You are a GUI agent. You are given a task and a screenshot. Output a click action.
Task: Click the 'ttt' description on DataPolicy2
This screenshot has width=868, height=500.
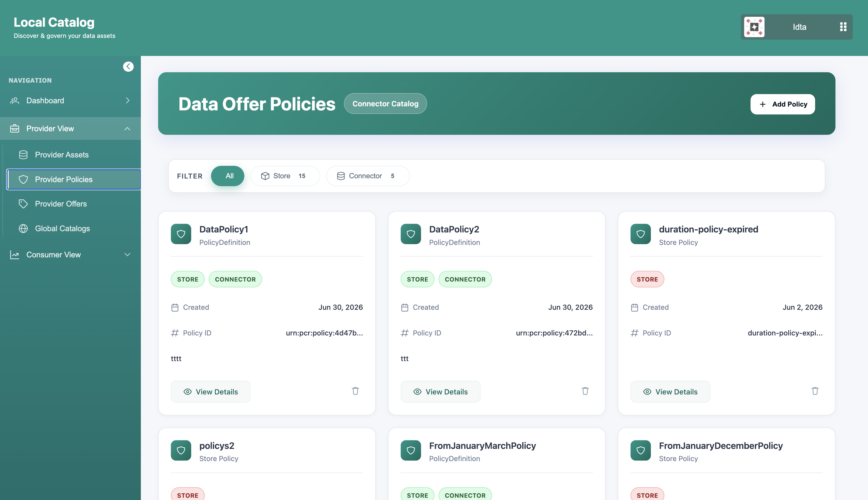[405, 359]
